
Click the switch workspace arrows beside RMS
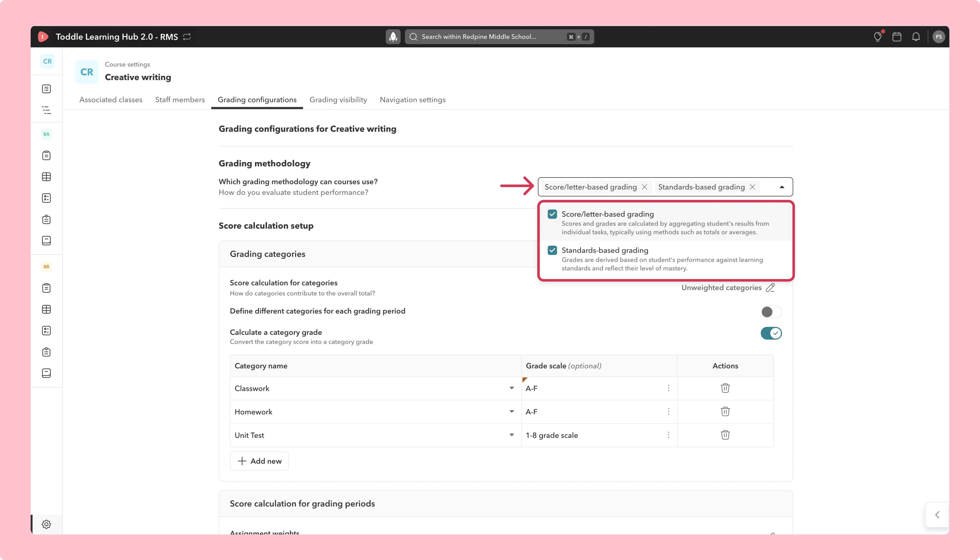[x=187, y=37]
